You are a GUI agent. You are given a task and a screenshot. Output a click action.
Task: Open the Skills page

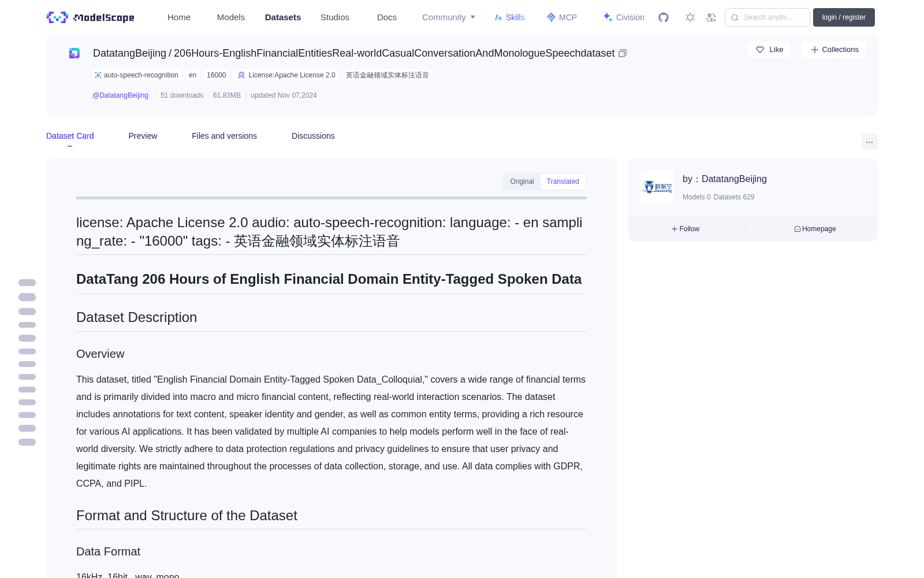[509, 17]
